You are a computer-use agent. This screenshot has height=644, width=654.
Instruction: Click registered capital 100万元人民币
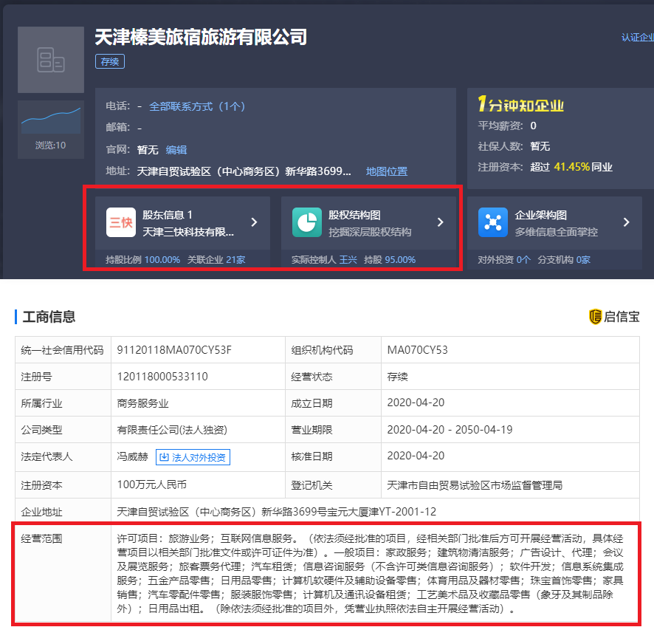coord(152,484)
